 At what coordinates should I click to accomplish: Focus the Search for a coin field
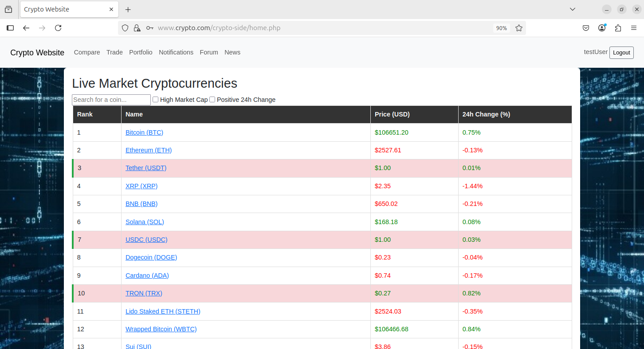111,100
